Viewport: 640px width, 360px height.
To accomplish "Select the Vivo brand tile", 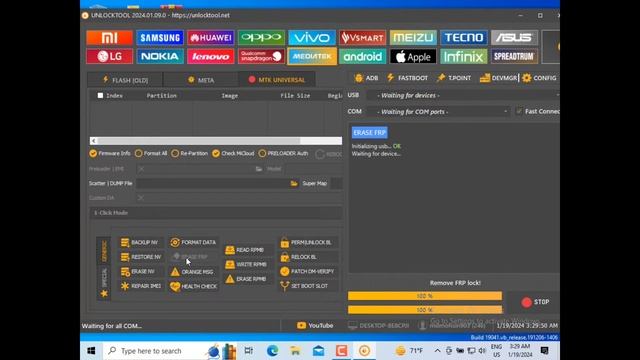I will [x=312, y=38].
